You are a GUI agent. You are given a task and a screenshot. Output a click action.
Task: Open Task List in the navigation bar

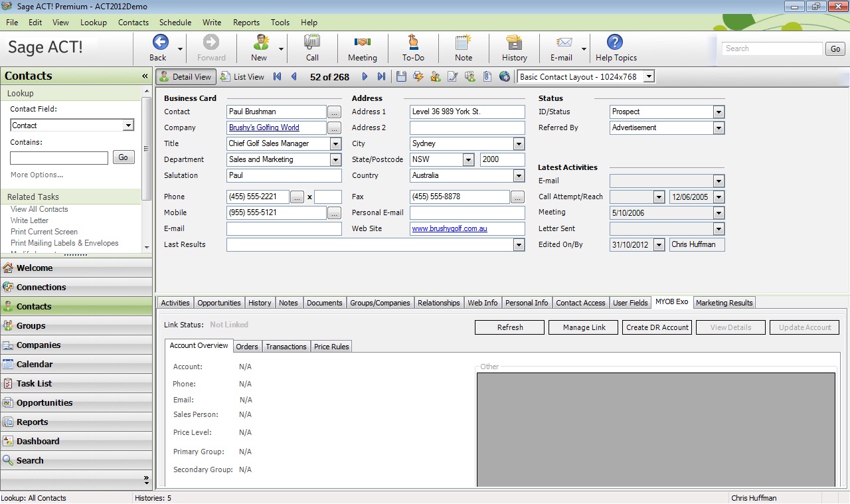[x=76, y=384]
